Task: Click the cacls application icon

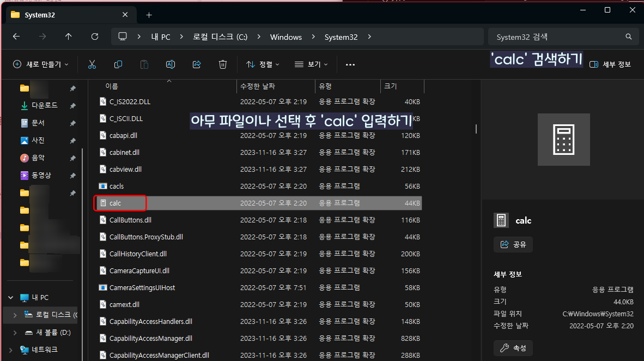Action: (103, 186)
